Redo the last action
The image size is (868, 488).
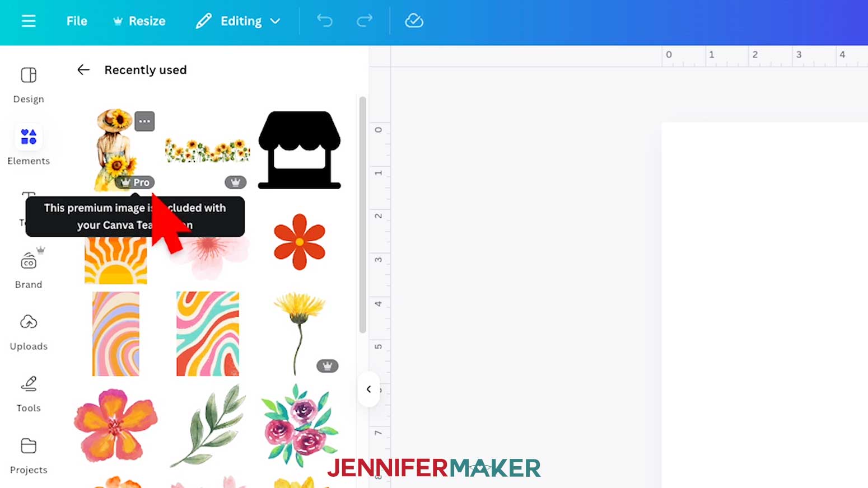365,21
